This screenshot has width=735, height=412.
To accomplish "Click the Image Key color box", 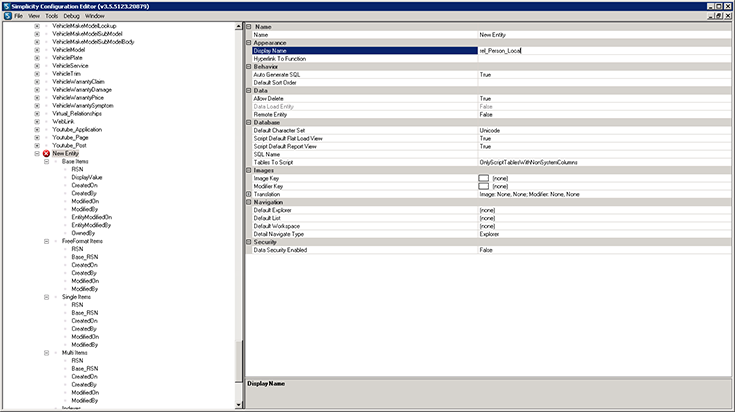I will [x=483, y=178].
